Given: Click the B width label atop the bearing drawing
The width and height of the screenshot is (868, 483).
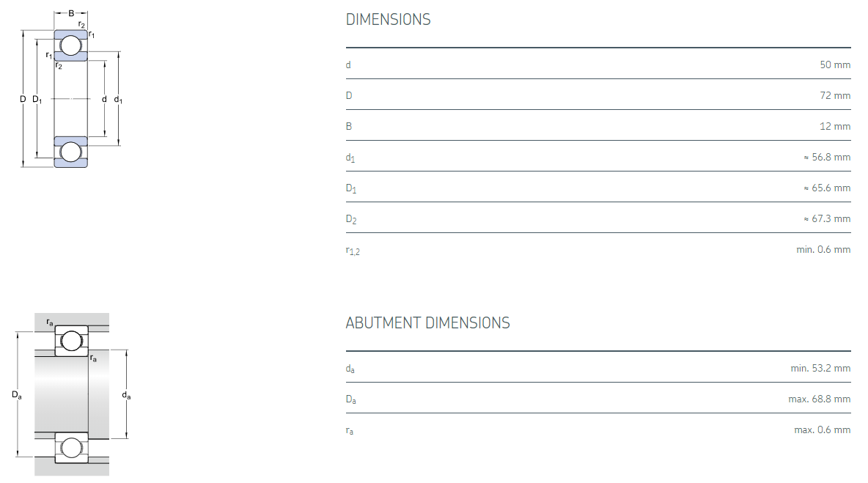Looking at the screenshot, I should [71, 13].
